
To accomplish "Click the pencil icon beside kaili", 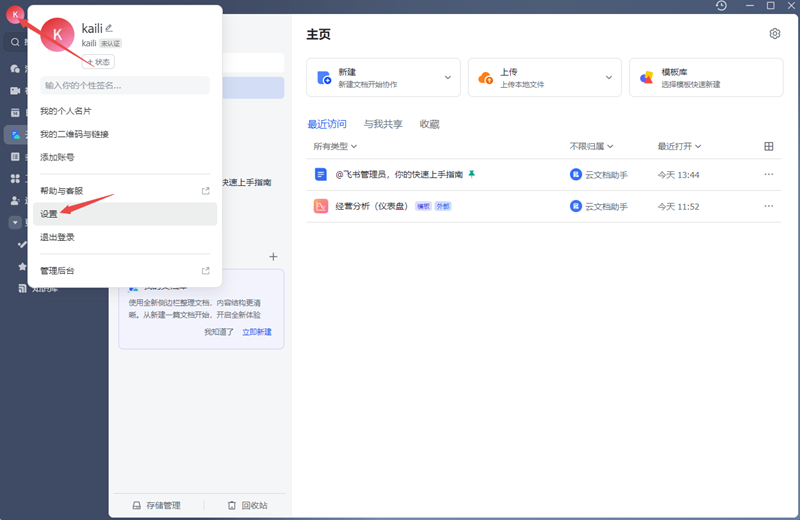I will pyautogui.click(x=109, y=28).
